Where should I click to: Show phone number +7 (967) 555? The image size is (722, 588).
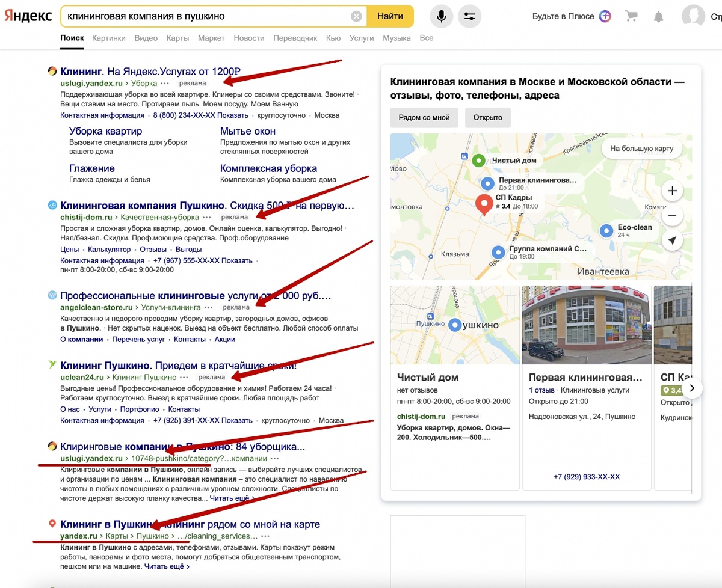click(203, 261)
